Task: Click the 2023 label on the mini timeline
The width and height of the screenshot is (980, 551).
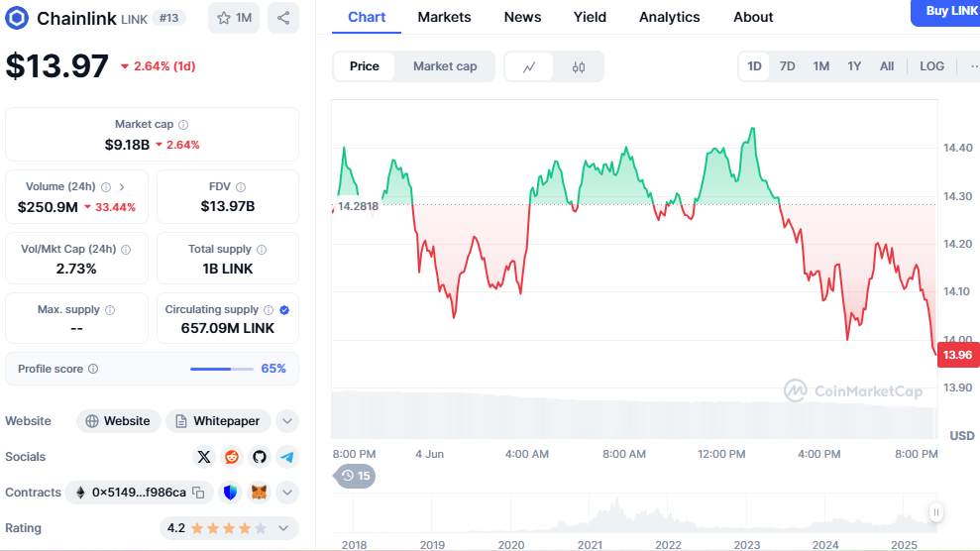Action: pyautogui.click(x=746, y=545)
